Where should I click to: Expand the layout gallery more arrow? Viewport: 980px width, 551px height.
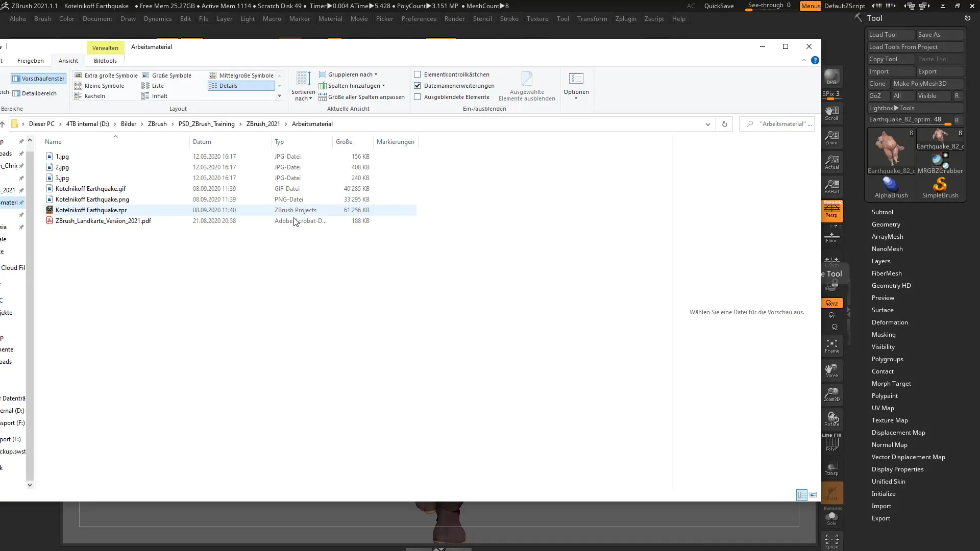pyautogui.click(x=279, y=96)
